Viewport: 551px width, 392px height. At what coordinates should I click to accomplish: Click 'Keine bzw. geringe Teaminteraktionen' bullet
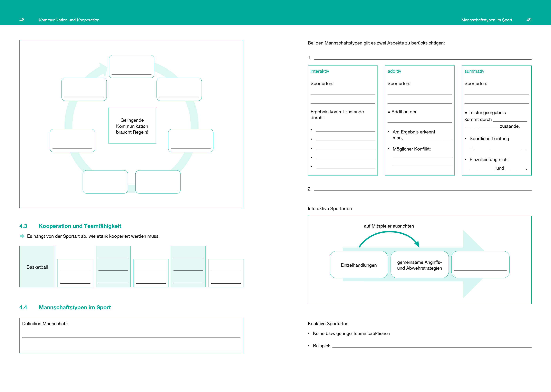pos(351,333)
